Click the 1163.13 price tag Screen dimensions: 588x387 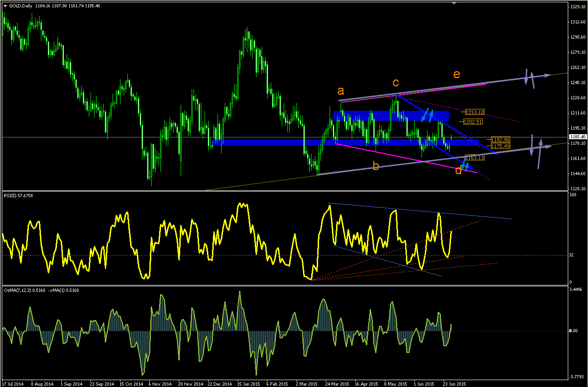coord(475,158)
